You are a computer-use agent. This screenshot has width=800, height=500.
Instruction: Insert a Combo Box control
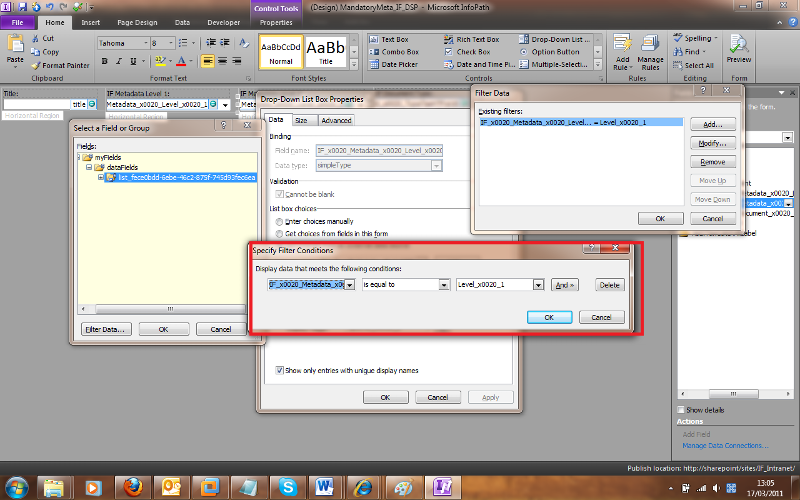pyautogui.click(x=394, y=52)
